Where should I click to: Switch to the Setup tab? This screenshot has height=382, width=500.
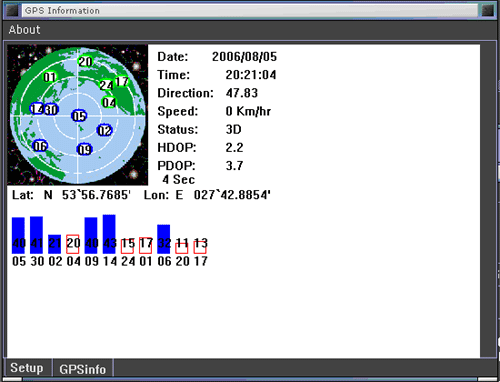tap(27, 368)
